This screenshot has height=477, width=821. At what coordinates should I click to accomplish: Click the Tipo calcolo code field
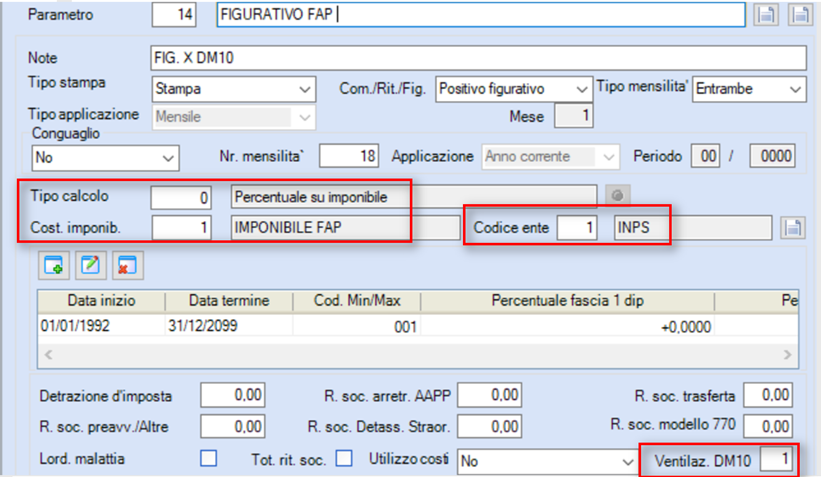pos(181,197)
